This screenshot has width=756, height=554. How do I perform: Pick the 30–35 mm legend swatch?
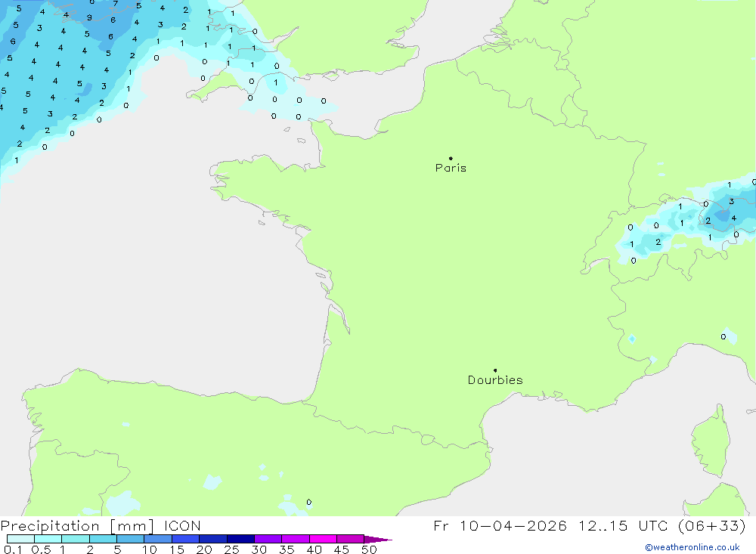[x=268, y=539]
